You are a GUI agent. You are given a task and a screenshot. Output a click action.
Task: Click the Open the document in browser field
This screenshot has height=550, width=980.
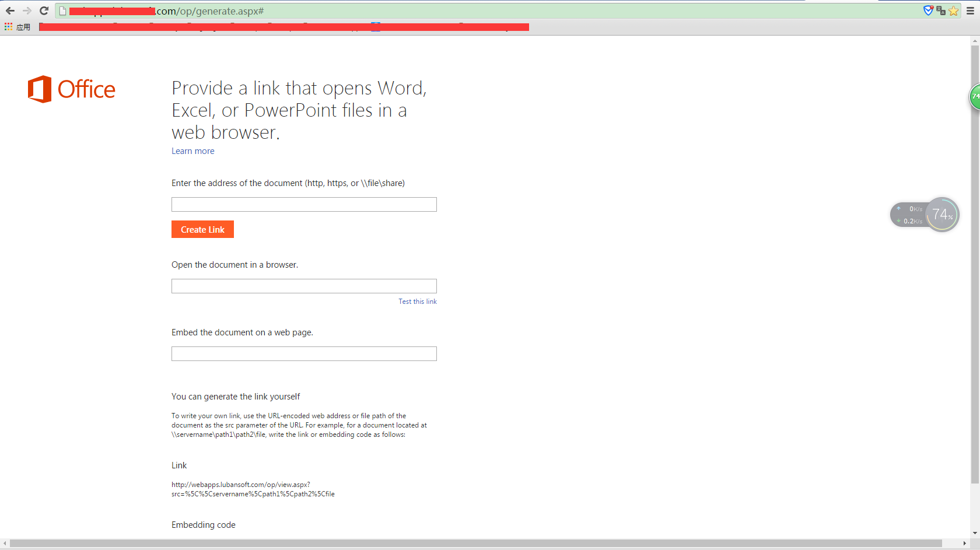click(304, 286)
